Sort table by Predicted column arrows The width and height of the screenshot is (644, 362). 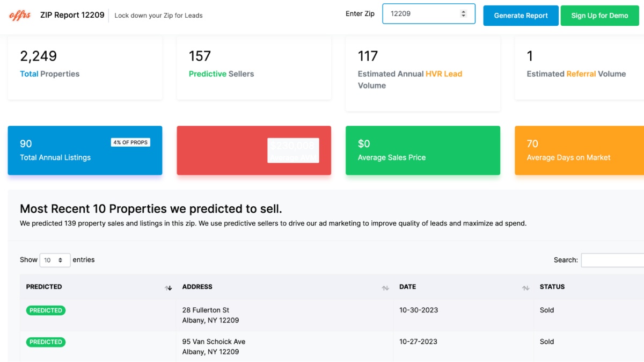(169, 288)
